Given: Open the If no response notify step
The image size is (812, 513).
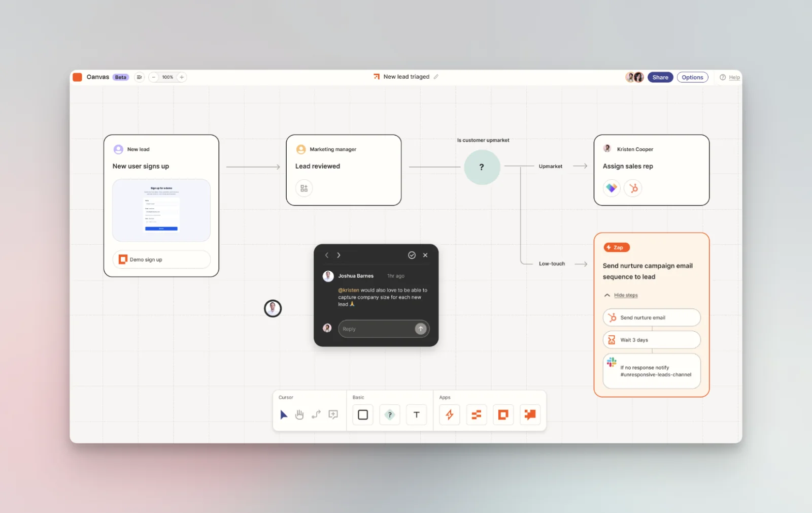Looking at the screenshot, I should pyautogui.click(x=652, y=371).
